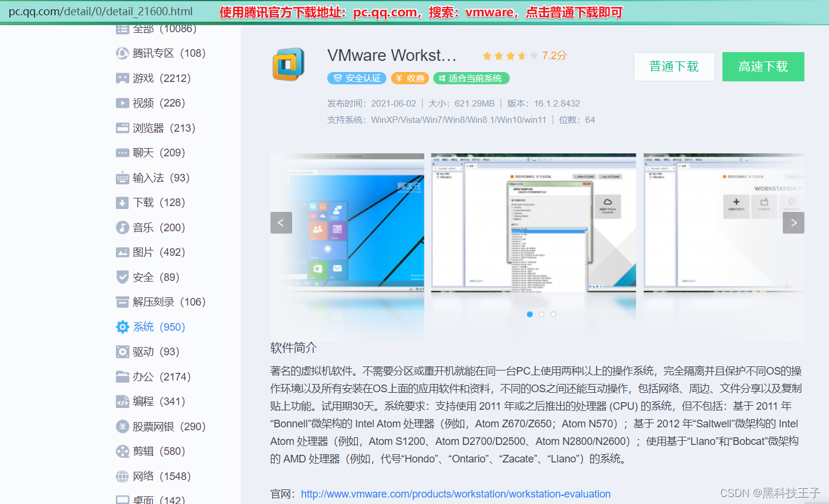Click the Driver category icon
This screenshot has width=829, height=504.
[122, 352]
